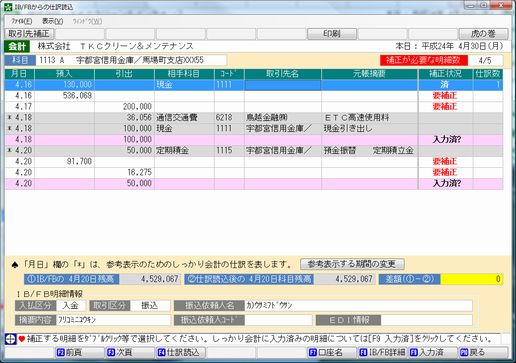Click the 取引先補正 button
Image resolution: width=516 pixels, height=363 pixels.
pos(29,34)
